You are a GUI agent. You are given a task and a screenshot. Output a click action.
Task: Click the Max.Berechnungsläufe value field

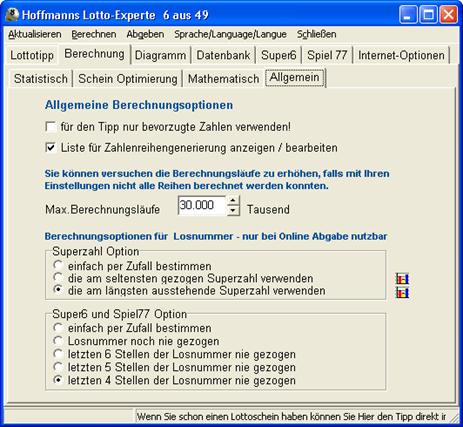point(202,205)
